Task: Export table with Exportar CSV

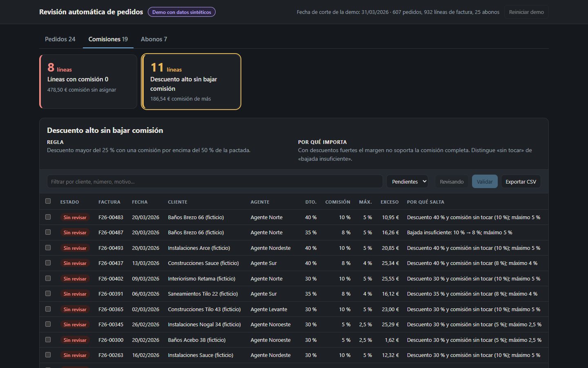Action: [x=521, y=182]
